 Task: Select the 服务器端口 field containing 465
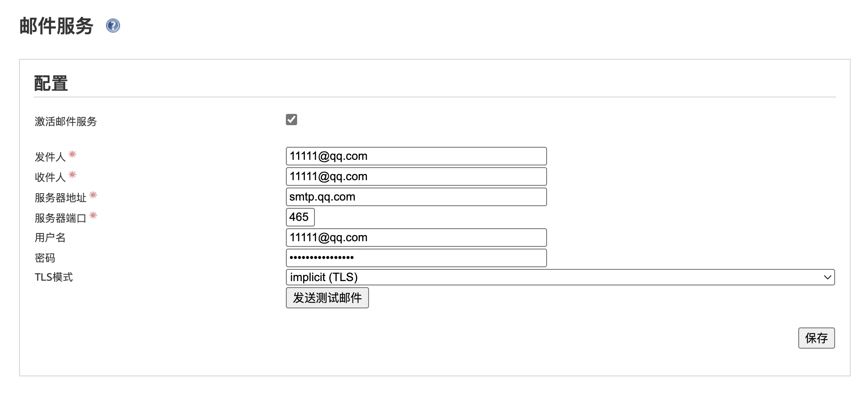click(x=300, y=217)
